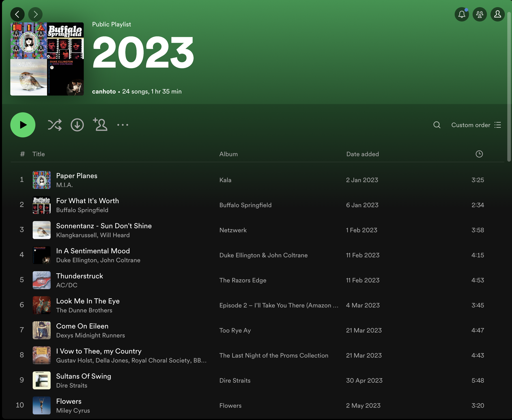Viewport: 512px width, 420px height.
Task: Search within the playlist
Action: click(x=437, y=125)
